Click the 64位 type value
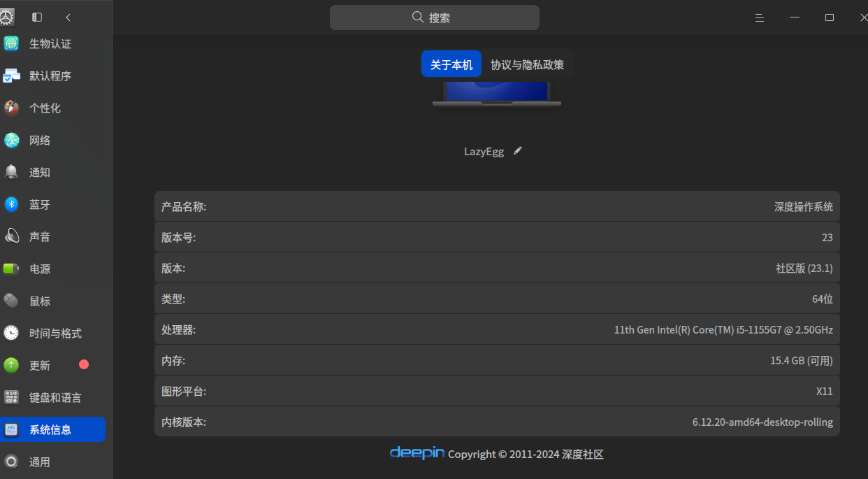Viewport: 868px width, 479px height. point(823,299)
